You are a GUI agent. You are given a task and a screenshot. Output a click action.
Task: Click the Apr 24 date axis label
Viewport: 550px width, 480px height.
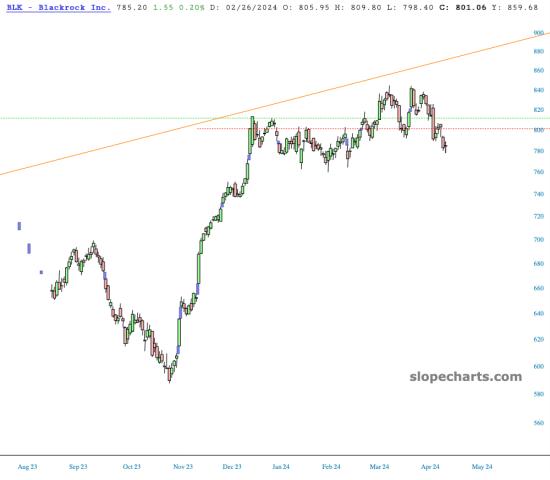click(430, 467)
